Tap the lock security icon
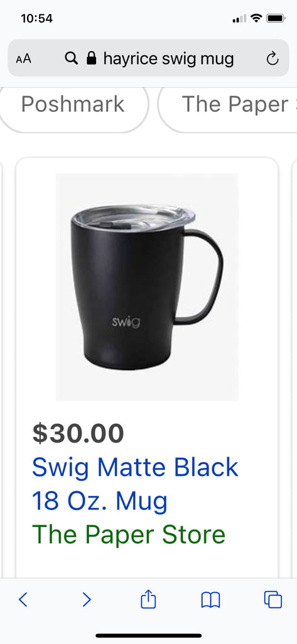The image size is (297, 644). 92,58
